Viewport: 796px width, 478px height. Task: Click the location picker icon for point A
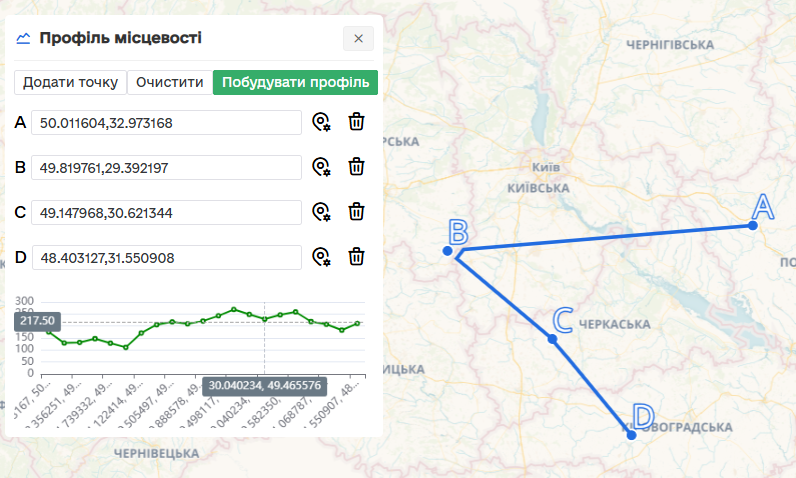(321, 122)
